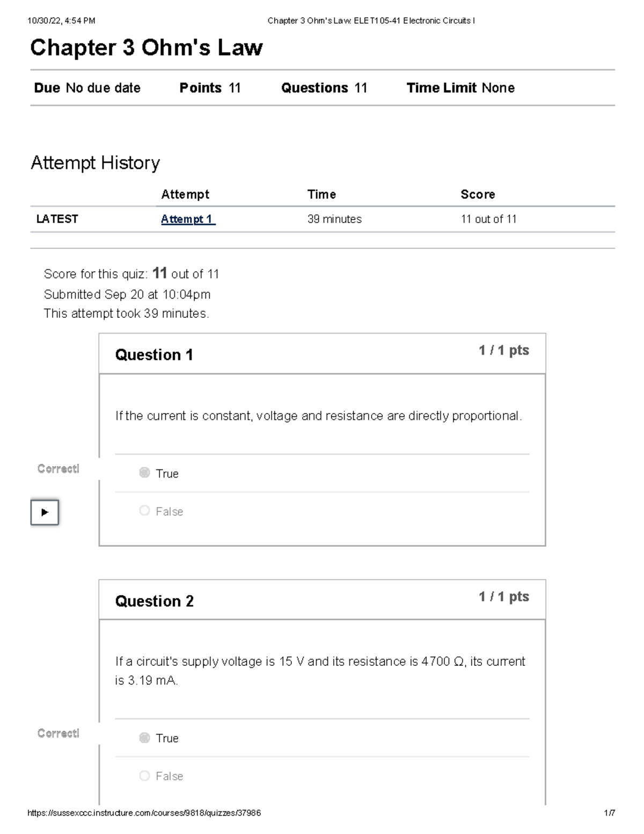Screen dimensions: 644x834
Task: Click the 11 out of 11 score cell
Action: 488,219
